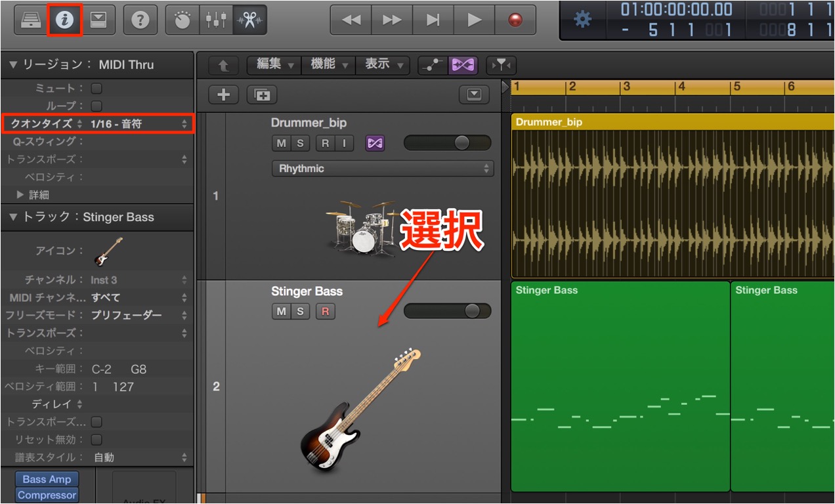Open フリーズモード プリフェーダー dropdown
This screenshot has width=835, height=504.
click(x=139, y=315)
